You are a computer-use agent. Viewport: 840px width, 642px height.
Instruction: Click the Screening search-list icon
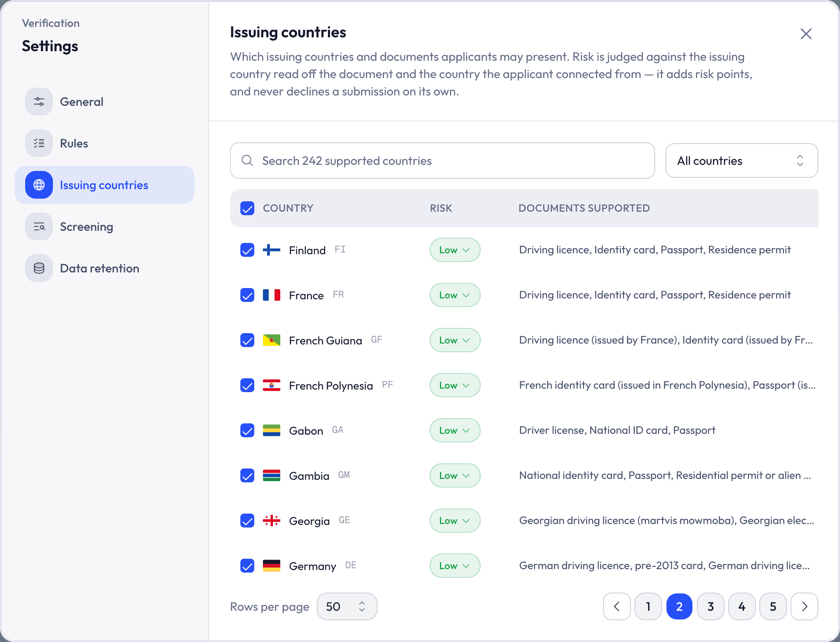(x=39, y=226)
